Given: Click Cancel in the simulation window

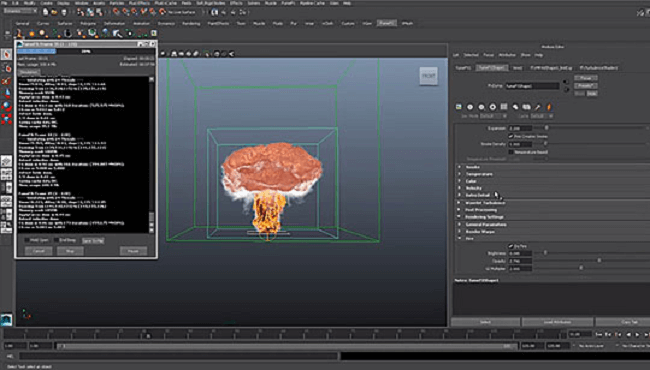Looking at the screenshot, I should click(x=39, y=251).
